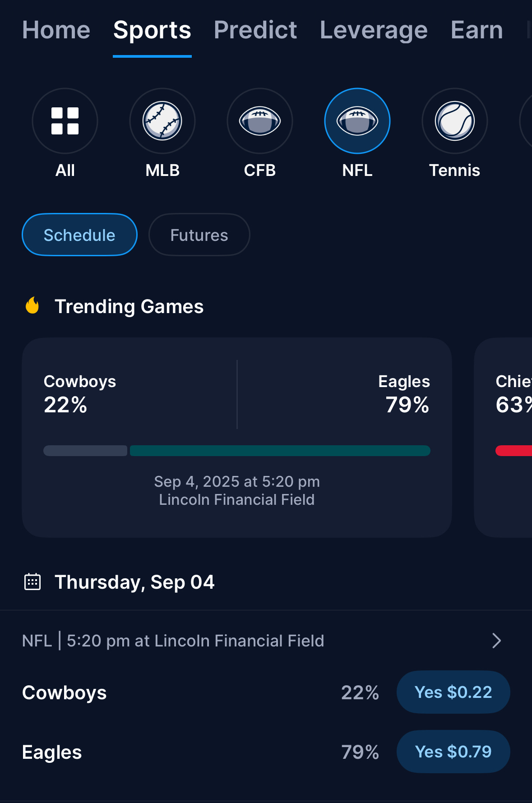
Task: Enable the Schedule view
Action: tap(79, 235)
